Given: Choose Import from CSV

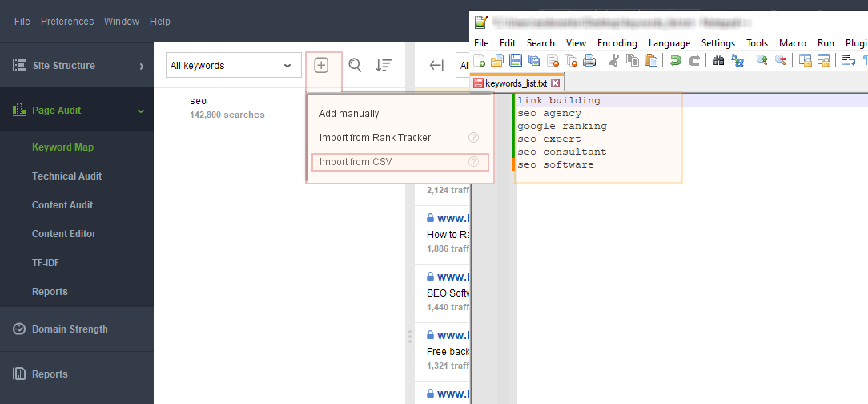Looking at the screenshot, I should pyautogui.click(x=400, y=162).
